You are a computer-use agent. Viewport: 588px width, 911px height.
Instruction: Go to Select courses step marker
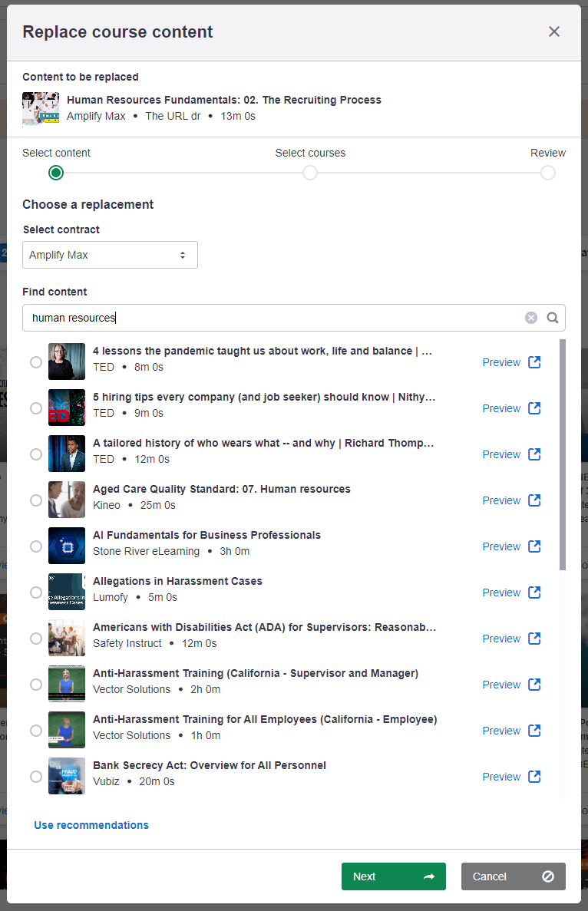tap(310, 173)
